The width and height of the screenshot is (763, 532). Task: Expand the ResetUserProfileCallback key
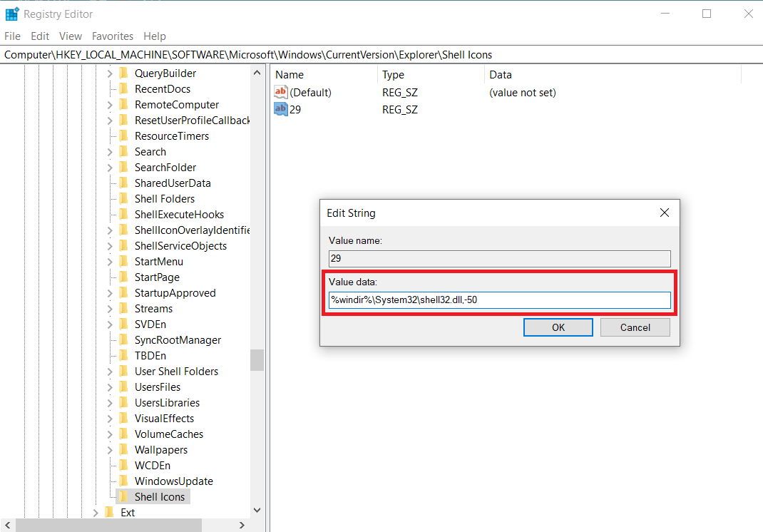tap(110, 121)
